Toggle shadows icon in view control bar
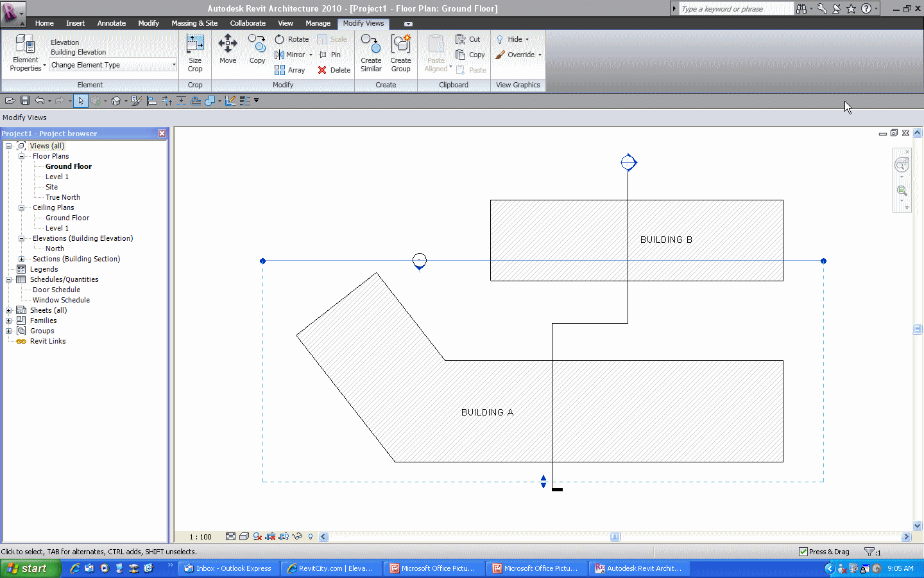924x578 pixels. (257, 537)
